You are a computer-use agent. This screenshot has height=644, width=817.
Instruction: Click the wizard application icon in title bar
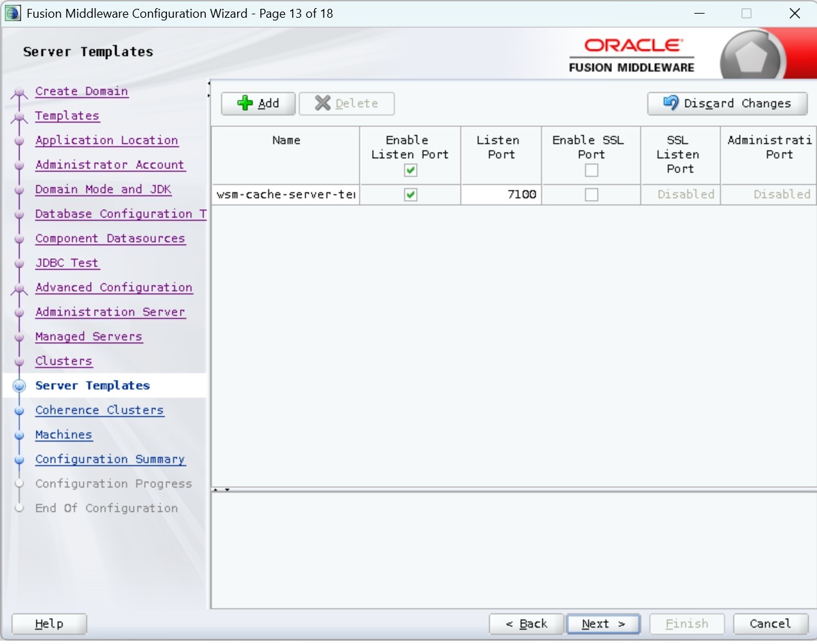13,13
